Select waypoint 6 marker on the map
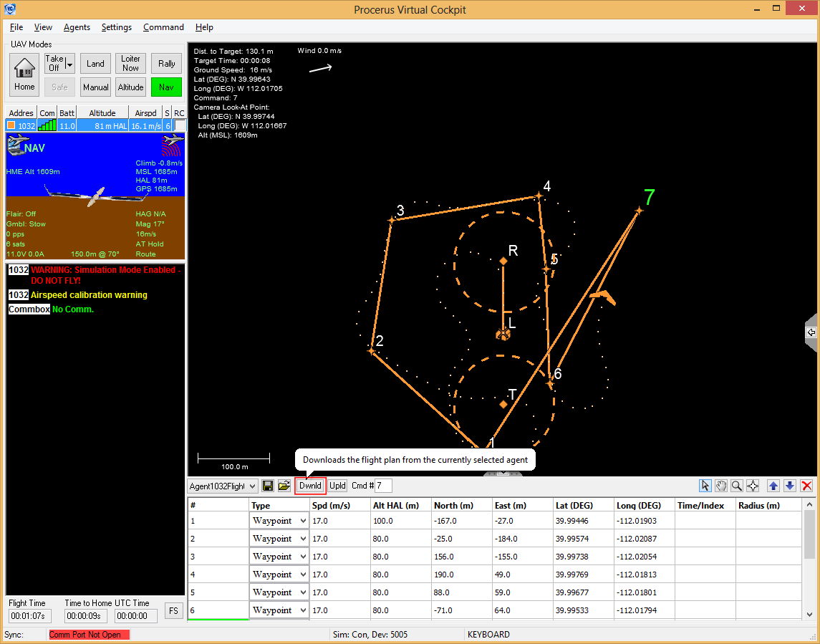 [x=549, y=383]
